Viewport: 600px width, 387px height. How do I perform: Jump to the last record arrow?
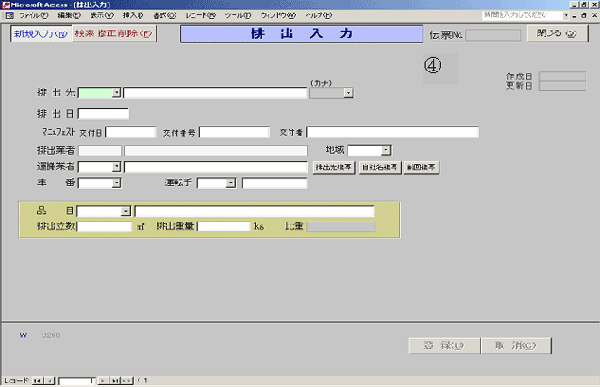[x=115, y=380]
